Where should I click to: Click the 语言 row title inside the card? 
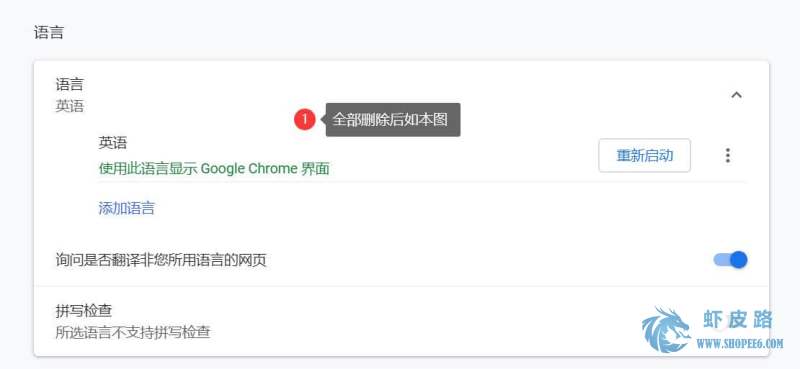point(69,84)
